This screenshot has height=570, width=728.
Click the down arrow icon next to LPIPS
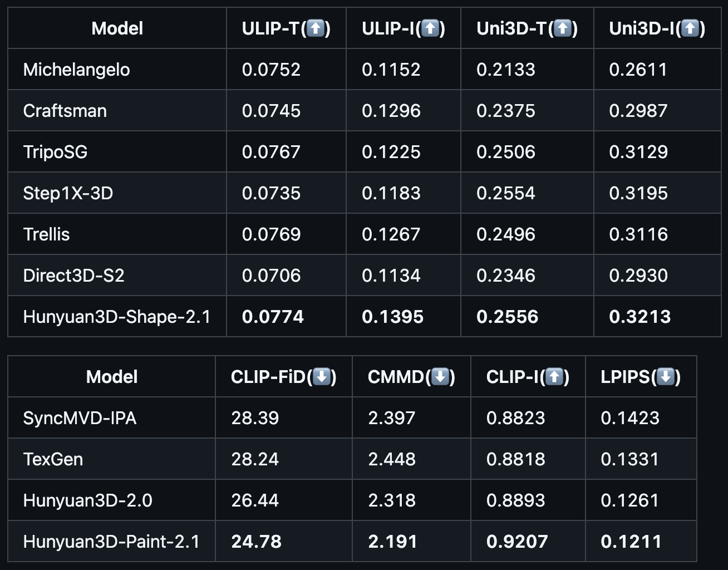pos(666,377)
